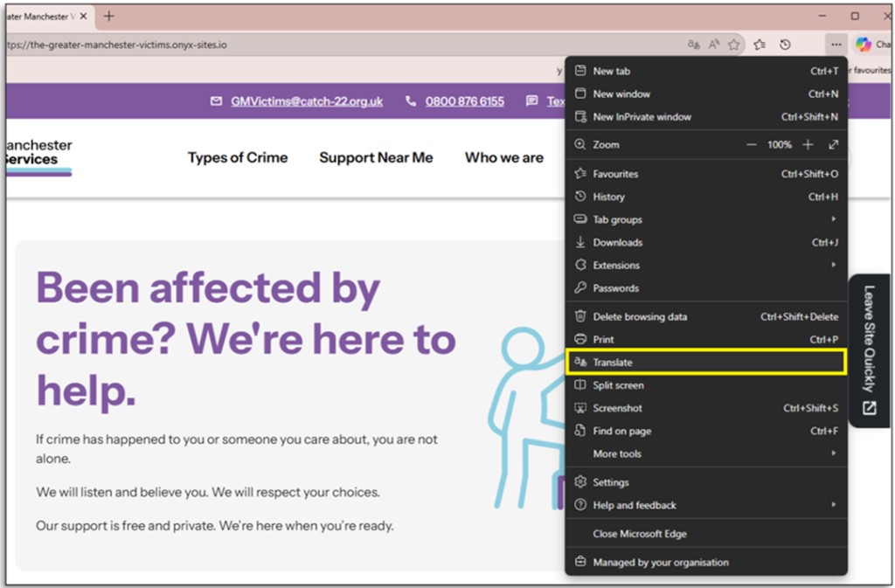
Task: Open the Favourites list toolbar icon
Action: (x=760, y=45)
